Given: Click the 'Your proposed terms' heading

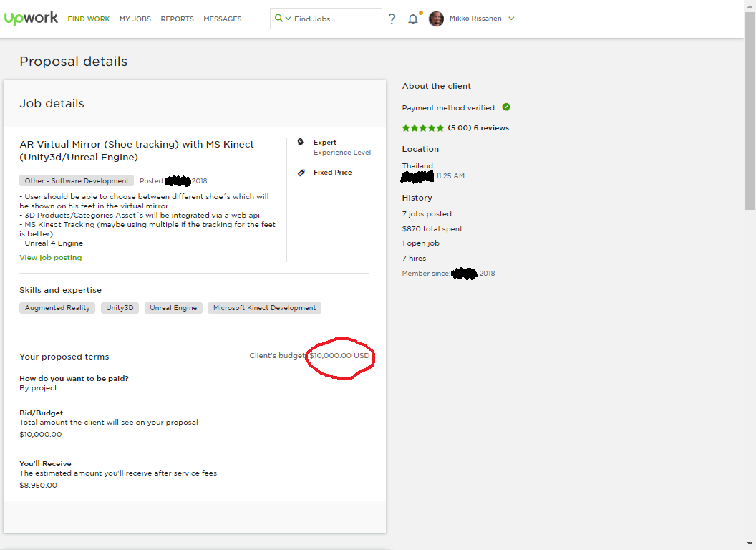Looking at the screenshot, I should click(x=64, y=357).
